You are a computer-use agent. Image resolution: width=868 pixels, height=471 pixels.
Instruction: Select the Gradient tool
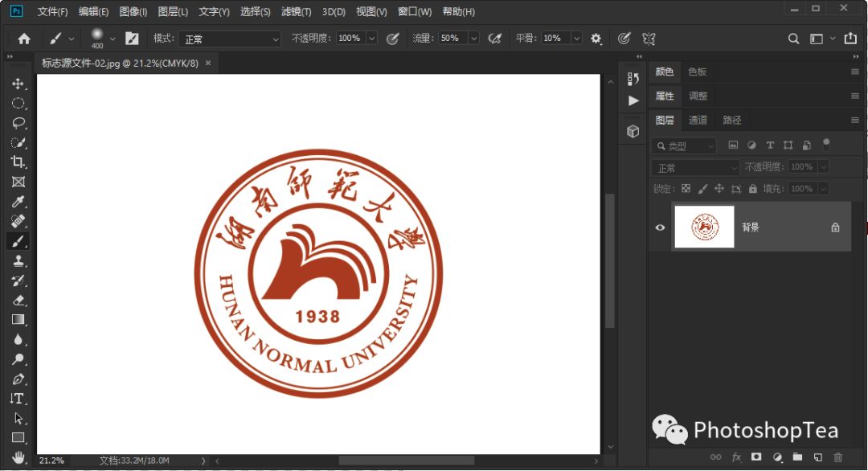18,320
